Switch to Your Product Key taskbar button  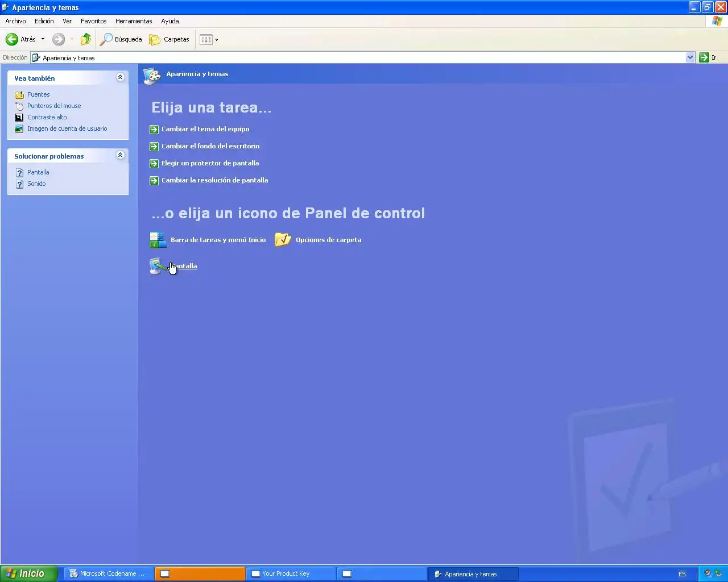click(291, 573)
